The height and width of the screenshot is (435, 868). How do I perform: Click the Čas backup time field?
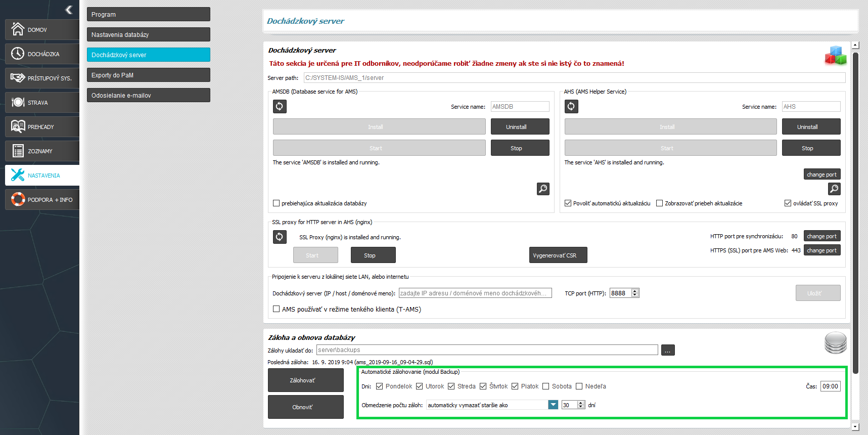click(830, 386)
